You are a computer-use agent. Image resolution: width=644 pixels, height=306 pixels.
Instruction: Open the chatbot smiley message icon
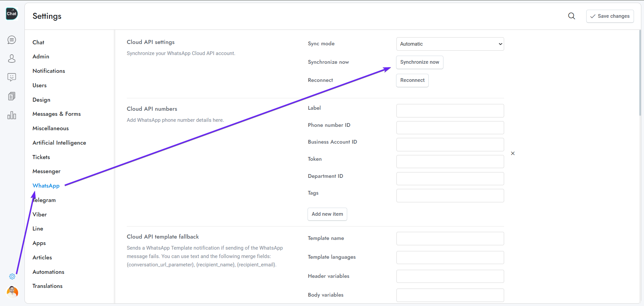coord(12,78)
